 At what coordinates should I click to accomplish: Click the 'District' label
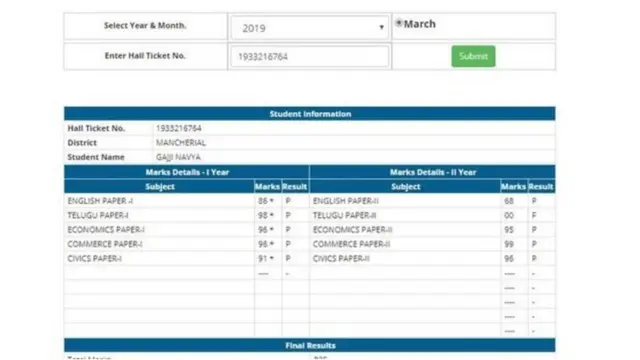pyautogui.click(x=82, y=143)
